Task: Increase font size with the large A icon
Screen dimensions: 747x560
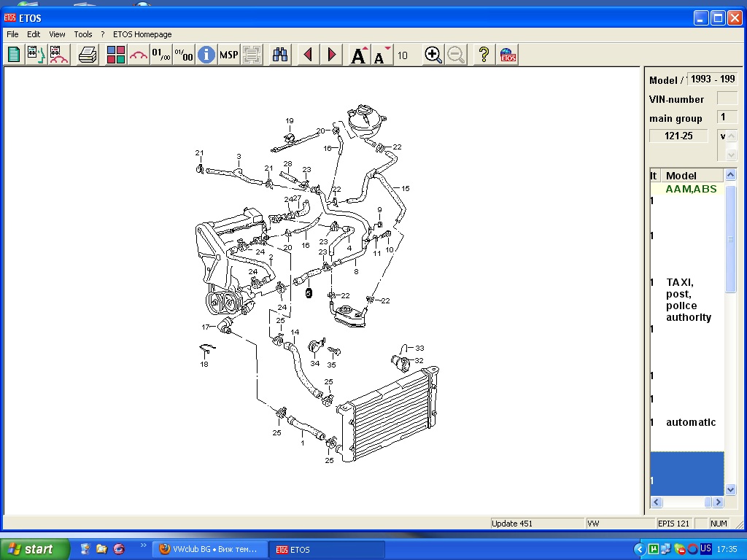Action: (x=359, y=55)
